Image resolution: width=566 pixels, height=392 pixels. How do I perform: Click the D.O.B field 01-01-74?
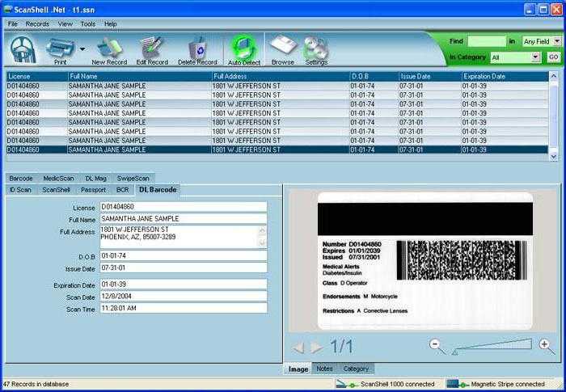click(184, 255)
